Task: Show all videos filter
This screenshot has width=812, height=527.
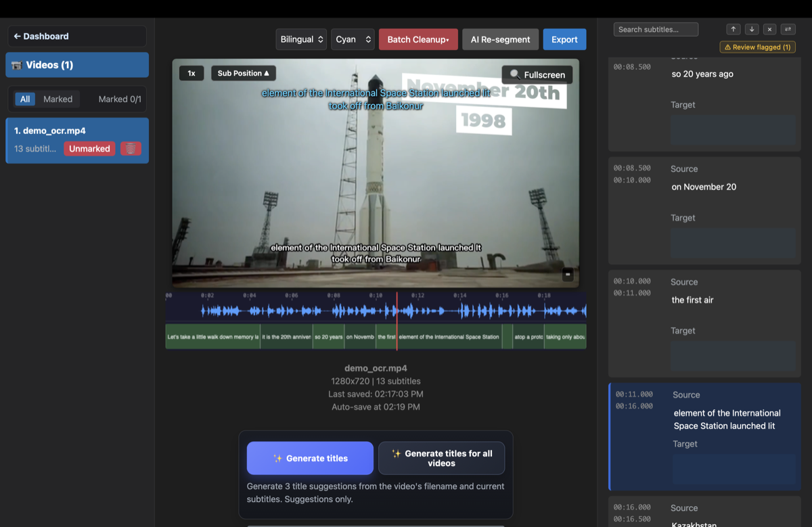Action: pos(25,99)
